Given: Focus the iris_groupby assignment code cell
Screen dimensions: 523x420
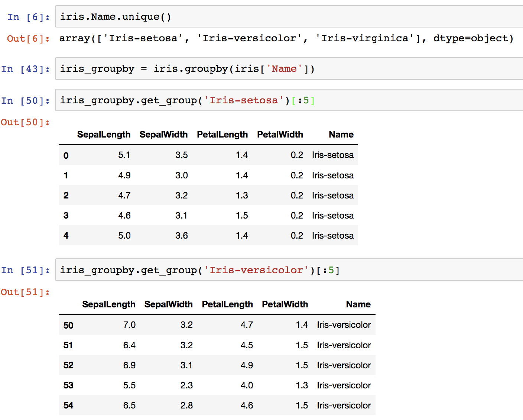Looking at the screenshot, I should pos(260,69).
